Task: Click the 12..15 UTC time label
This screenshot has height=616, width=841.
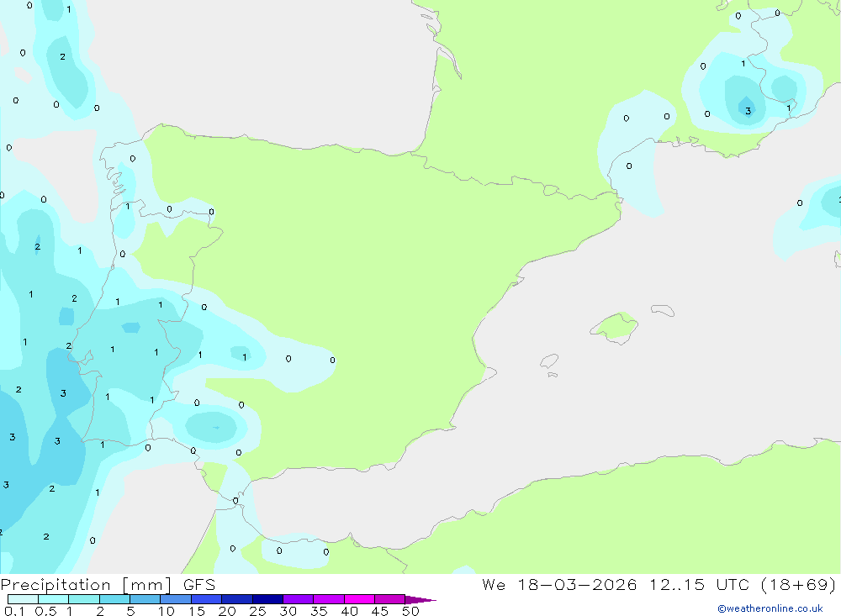Action: [x=699, y=584]
